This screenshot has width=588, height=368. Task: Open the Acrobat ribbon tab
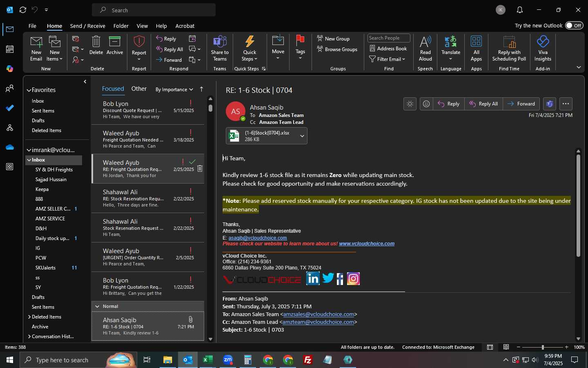point(185,26)
